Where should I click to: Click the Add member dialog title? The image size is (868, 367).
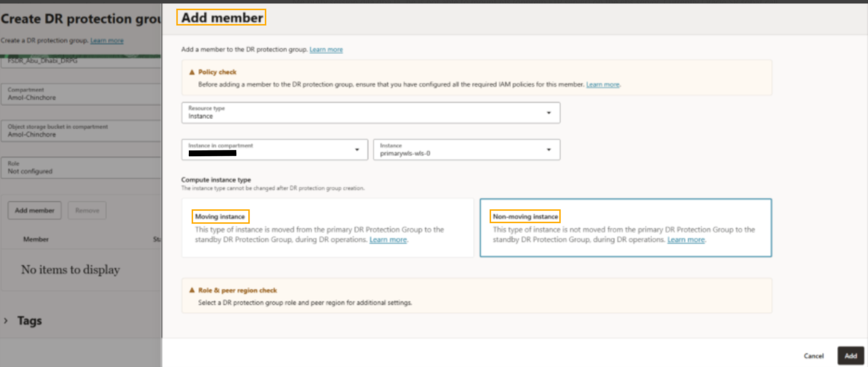pos(222,18)
